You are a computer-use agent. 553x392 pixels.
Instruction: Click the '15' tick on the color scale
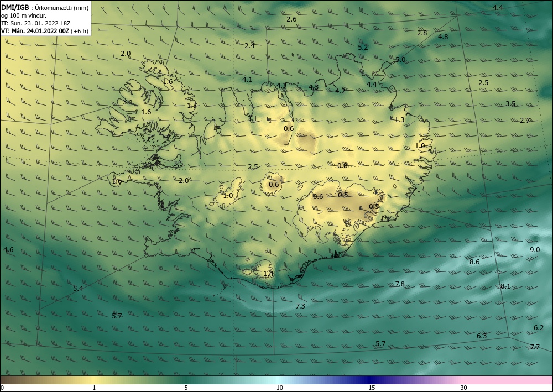click(372, 388)
